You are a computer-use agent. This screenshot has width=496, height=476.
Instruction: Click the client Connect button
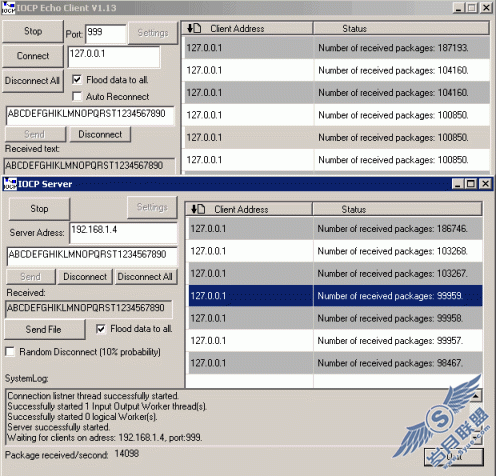[x=33, y=56]
